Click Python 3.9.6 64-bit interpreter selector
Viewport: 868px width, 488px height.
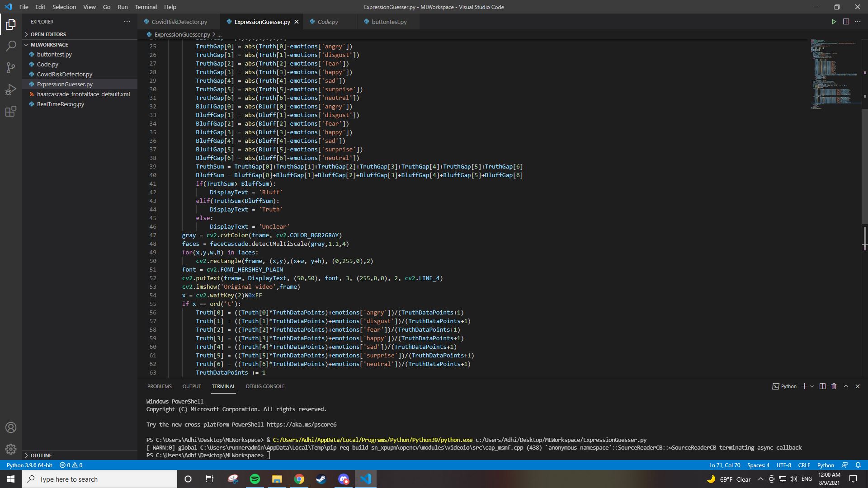pos(29,465)
